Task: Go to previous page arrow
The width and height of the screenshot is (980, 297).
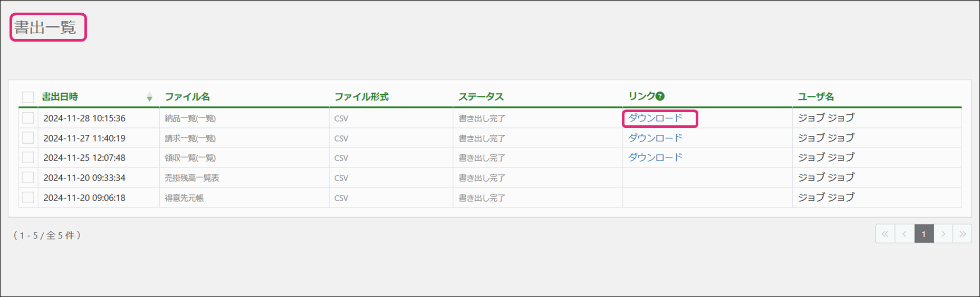Action: pyautogui.click(x=904, y=234)
